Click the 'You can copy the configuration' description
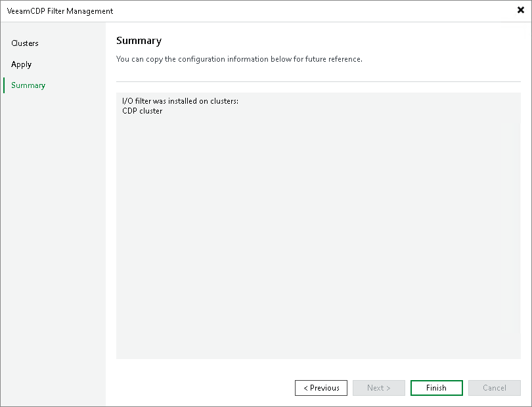 click(x=239, y=59)
